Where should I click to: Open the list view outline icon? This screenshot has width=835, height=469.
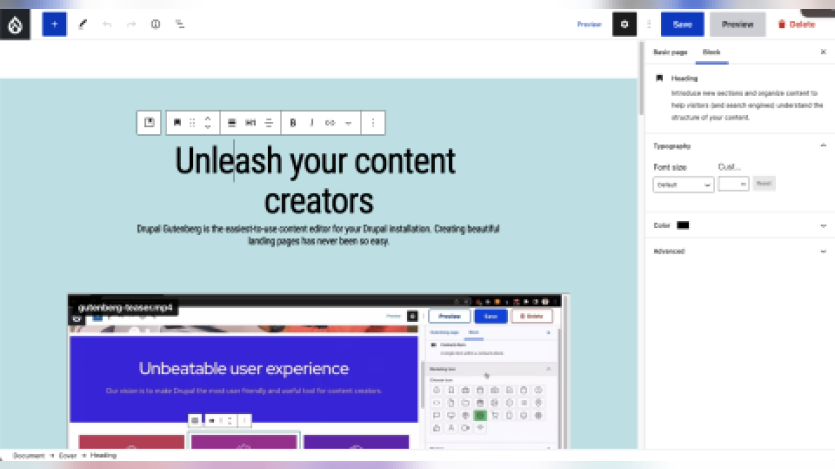[180, 24]
